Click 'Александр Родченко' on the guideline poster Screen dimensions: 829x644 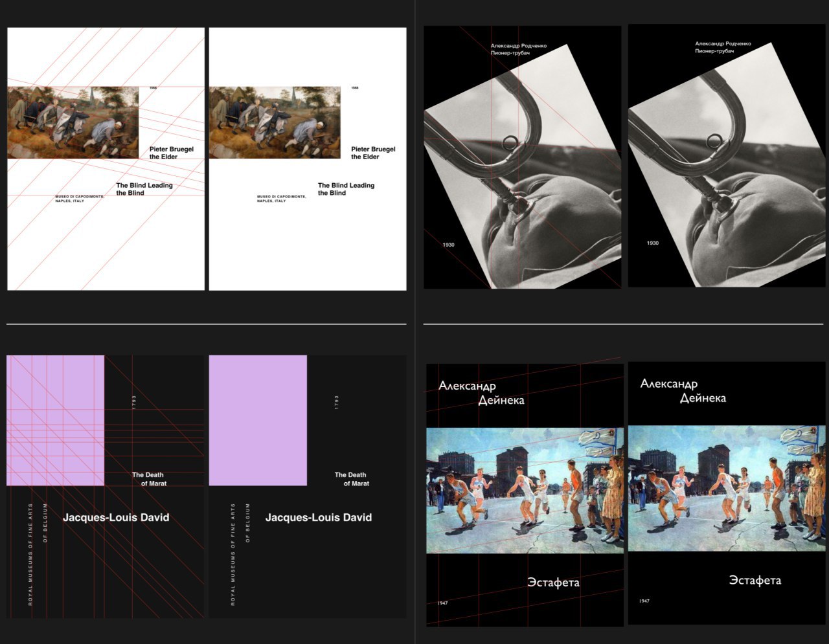click(519, 46)
